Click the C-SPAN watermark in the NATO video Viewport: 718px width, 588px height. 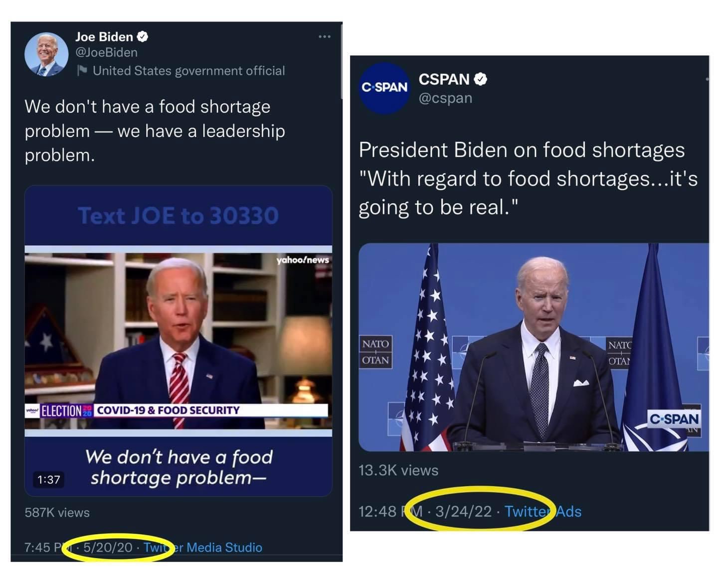(x=674, y=419)
